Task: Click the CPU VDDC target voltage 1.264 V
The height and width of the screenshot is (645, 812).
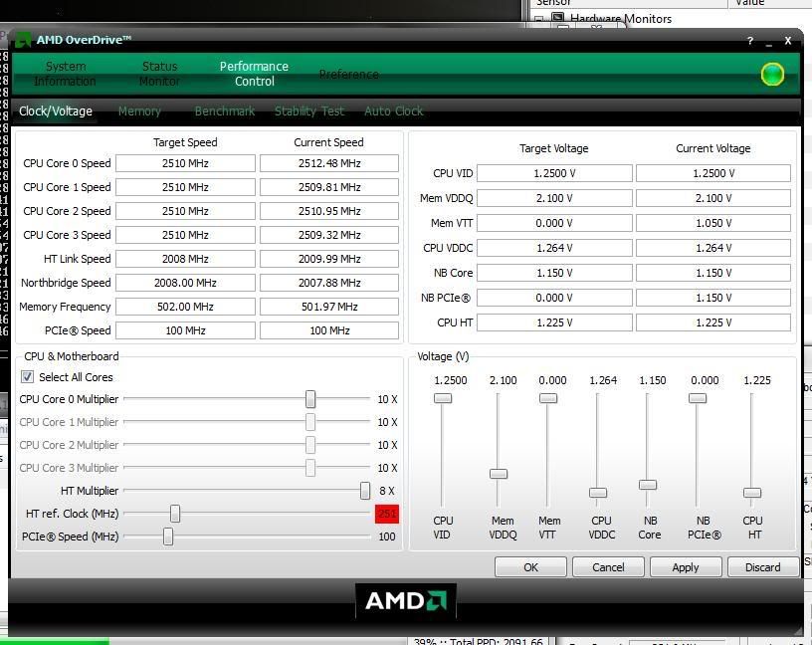Action: pyautogui.click(x=554, y=248)
